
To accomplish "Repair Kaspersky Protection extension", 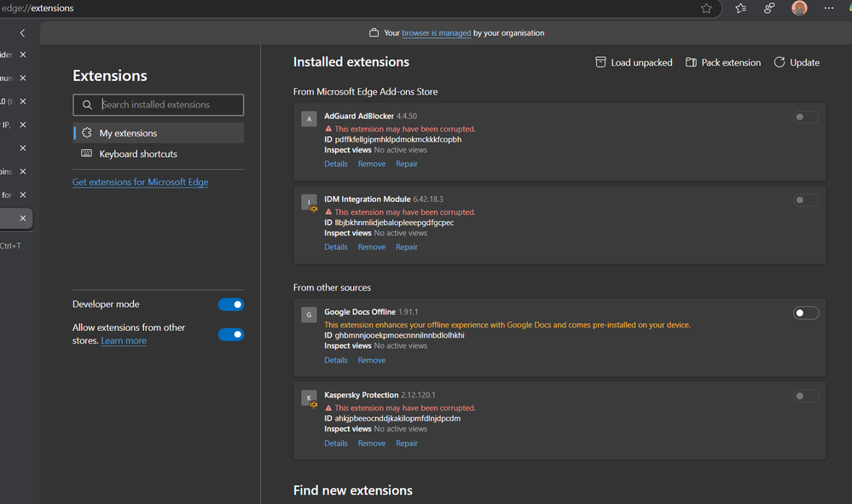I will (x=407, y=443).
